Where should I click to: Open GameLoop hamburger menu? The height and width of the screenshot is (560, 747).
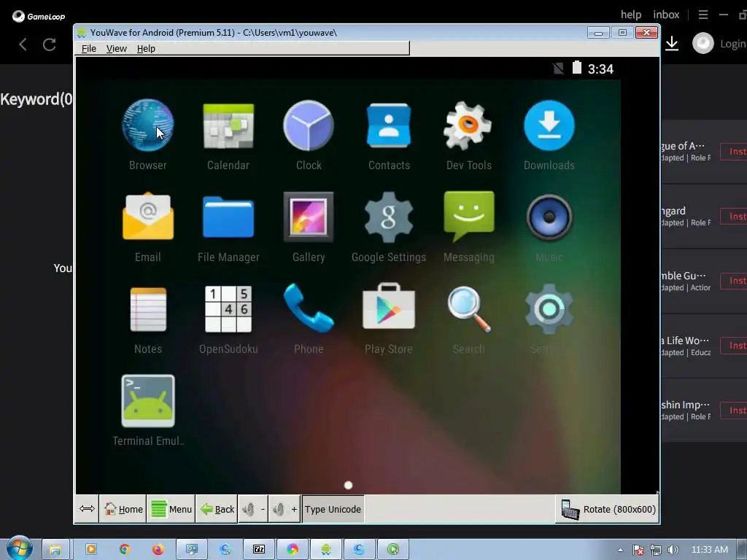click(x=703, y=15)
